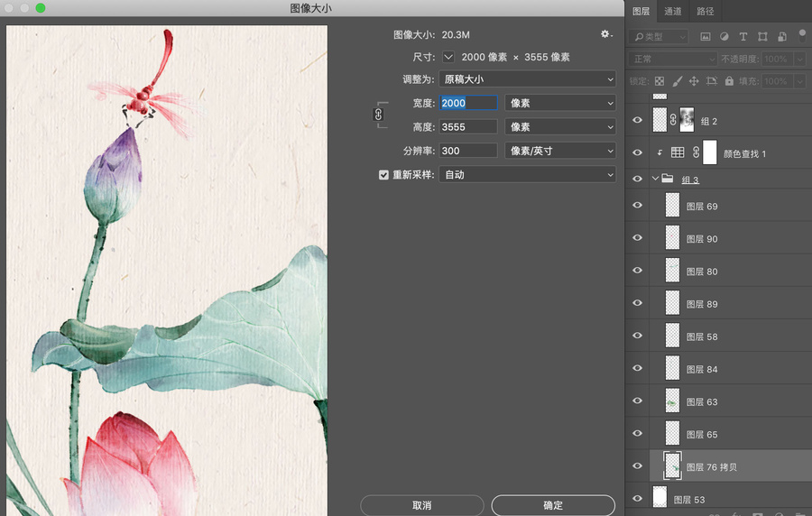Viewport: 812px width, 516px height.
Task: Click the green zoom window button
Action: click(41, 8)
